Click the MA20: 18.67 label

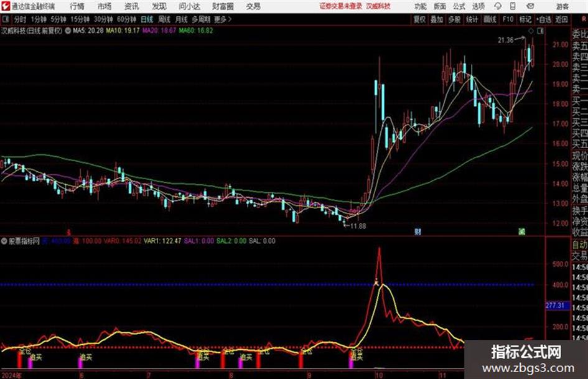[159, 30]
